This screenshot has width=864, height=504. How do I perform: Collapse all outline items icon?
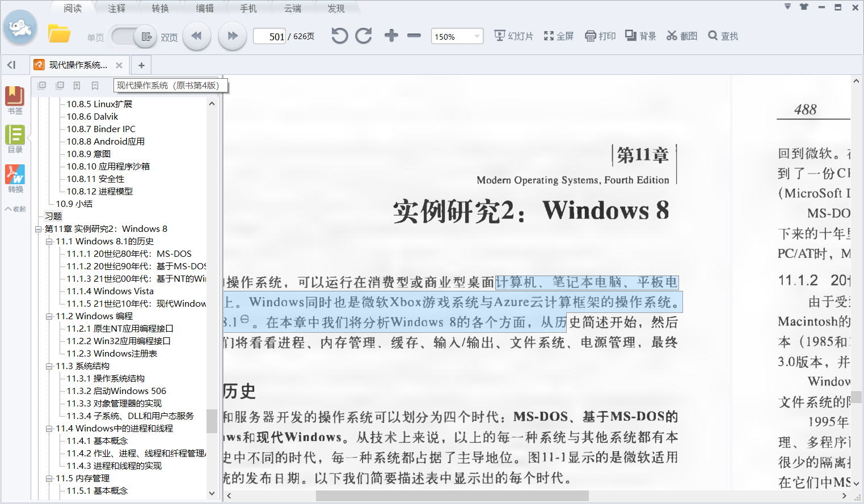tap(60, 86)
